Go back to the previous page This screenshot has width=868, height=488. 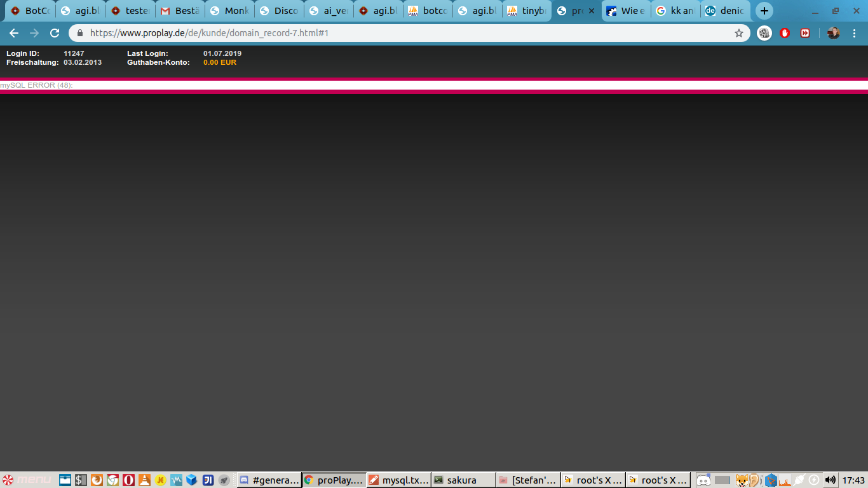click(x=13, y=33)
